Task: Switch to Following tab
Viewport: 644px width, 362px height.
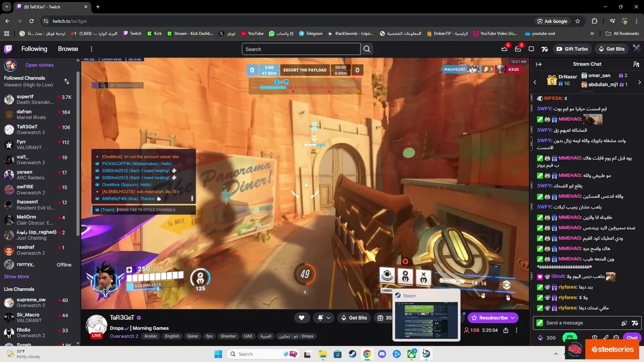Action: [34, 49]
